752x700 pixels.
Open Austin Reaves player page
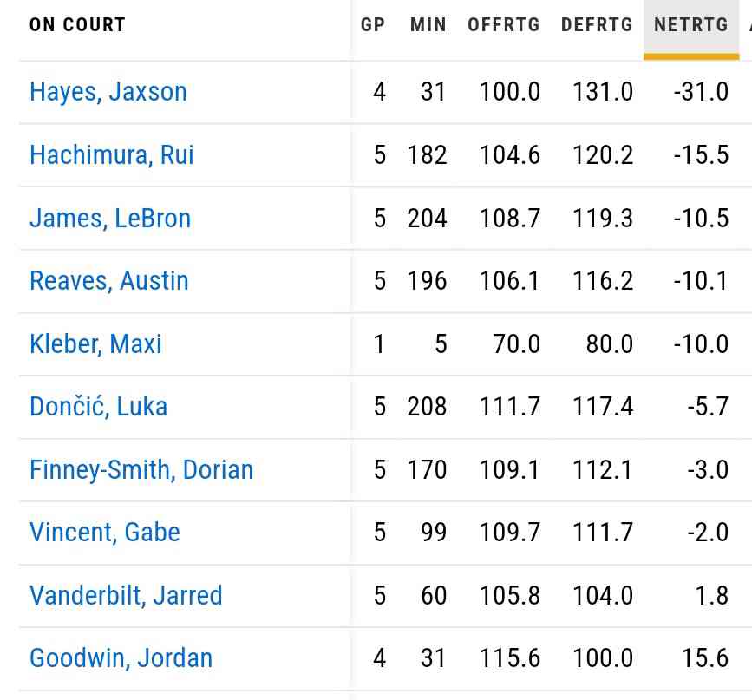(x=109, y=281)
